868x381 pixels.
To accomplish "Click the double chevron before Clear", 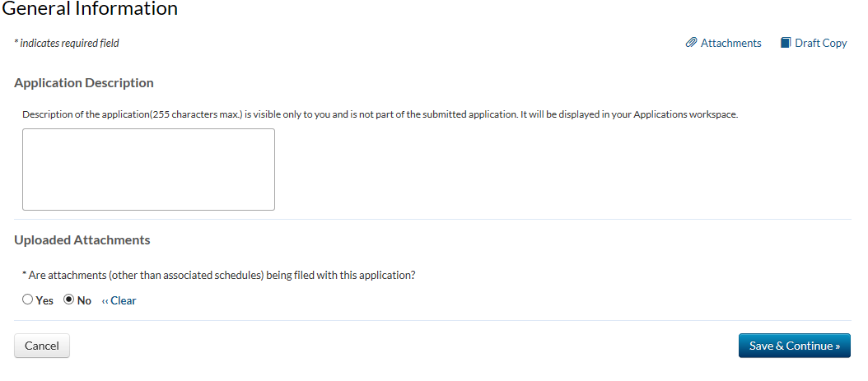I will [105, 300].
